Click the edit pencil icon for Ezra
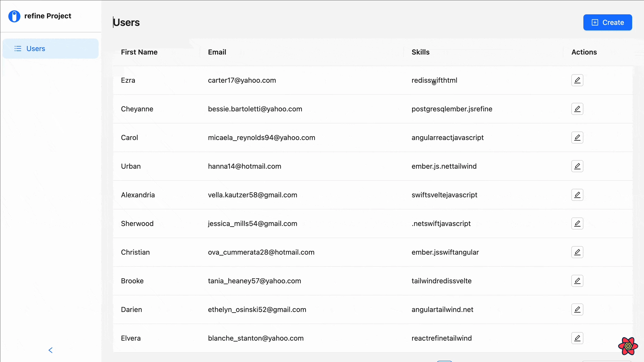Viewport: 644px width, 362px height. coord(577,80)
